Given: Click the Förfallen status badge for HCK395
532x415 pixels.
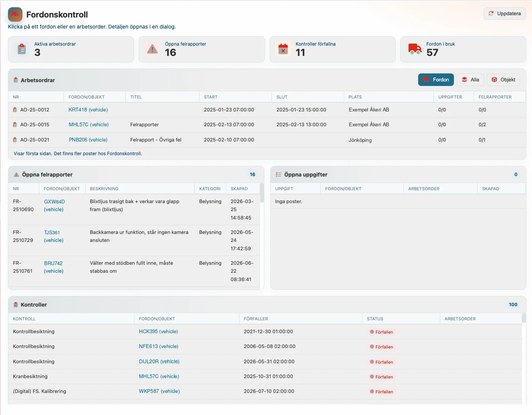Looking at the screenshot, I should coord(381,332).
